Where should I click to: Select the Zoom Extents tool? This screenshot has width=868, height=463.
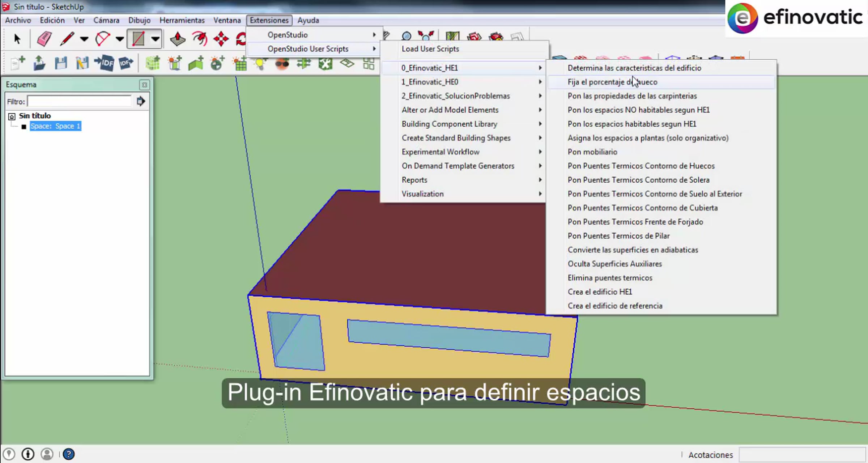pos(426,36)
